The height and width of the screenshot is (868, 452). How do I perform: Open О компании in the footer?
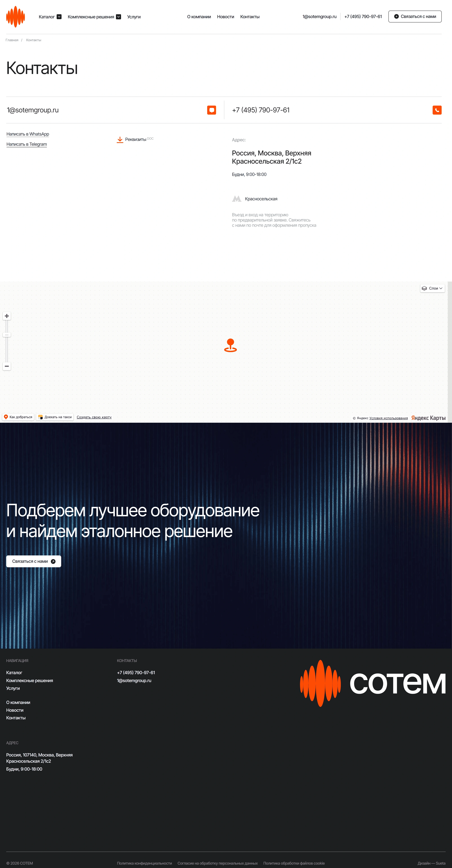coord(18,703)
